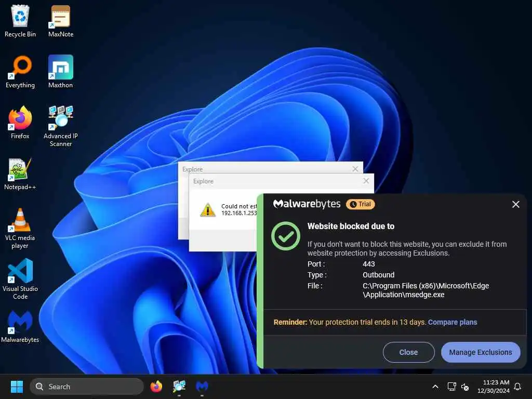Select the Malwarebytes desktop shortcut
532x399 pixels.
(x=20, y=326)
